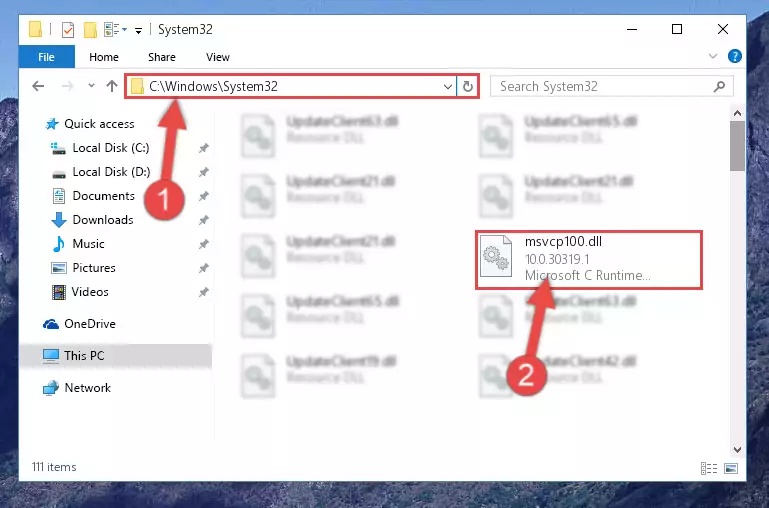
Task: Open the Home ribbon tab
Action: click(x=104, y=57)
